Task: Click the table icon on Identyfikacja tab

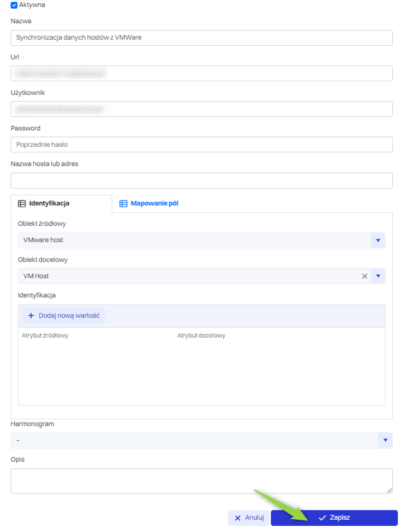Action: pyautogui.click(x=22, y=204)
